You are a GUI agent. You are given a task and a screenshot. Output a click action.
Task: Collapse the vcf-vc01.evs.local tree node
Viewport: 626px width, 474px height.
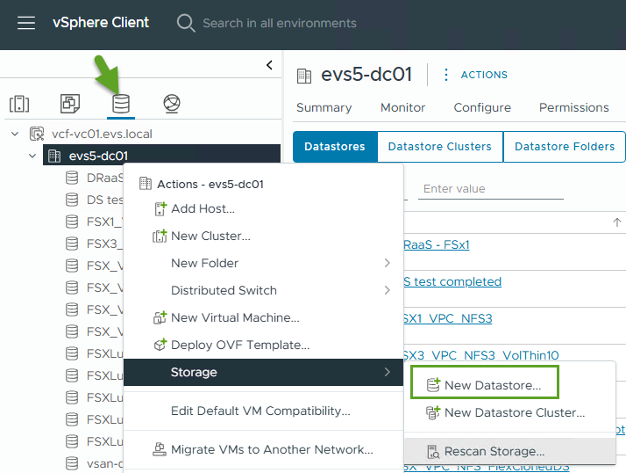tap(15, 133)
